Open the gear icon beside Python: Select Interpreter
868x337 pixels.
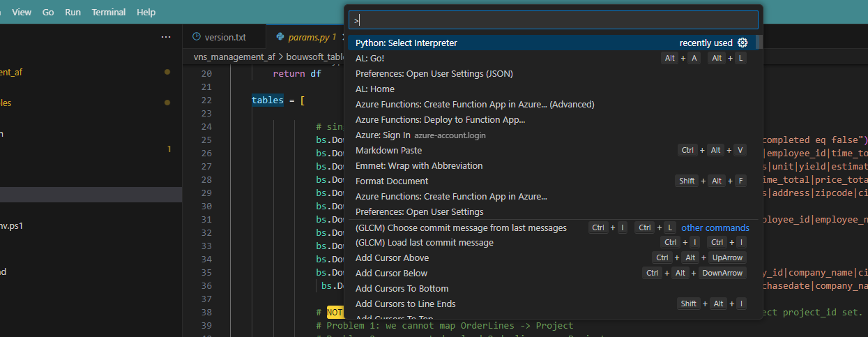click(743, 43)
